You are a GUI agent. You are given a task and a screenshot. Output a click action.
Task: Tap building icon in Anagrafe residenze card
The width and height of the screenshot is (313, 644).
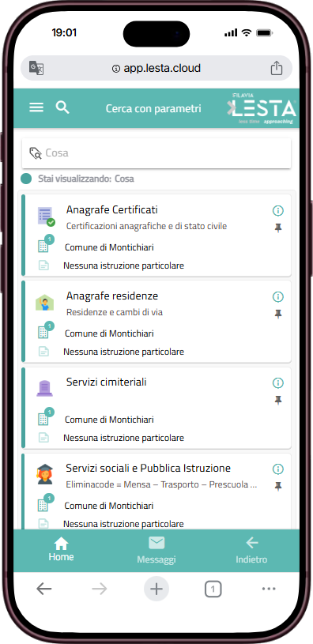click(43, 332)
